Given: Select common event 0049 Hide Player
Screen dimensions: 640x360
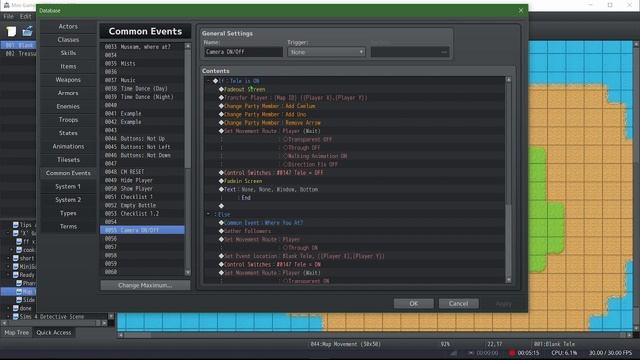Looking at the screenshot, I should tap(142, 180).
